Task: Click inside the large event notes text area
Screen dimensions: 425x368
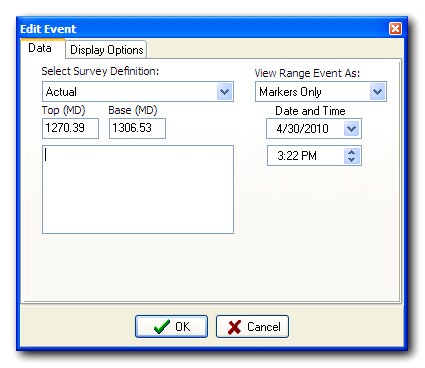Action: click(x=138, y=189)
